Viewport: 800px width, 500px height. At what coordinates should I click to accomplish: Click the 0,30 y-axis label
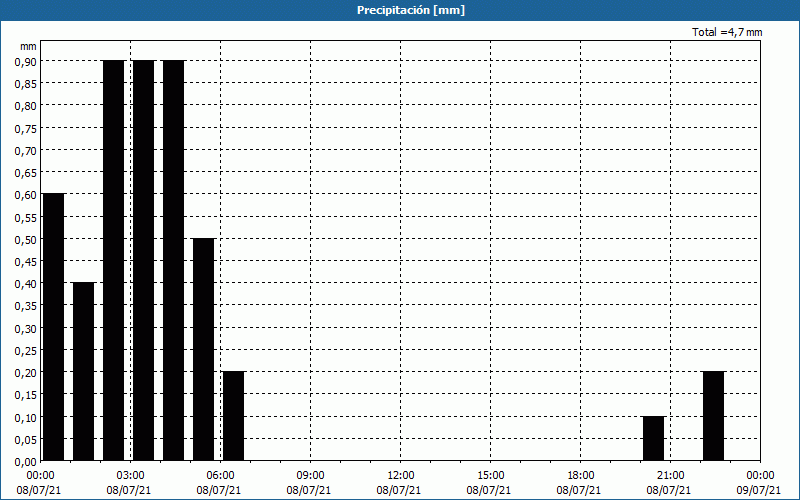[26, 328]
